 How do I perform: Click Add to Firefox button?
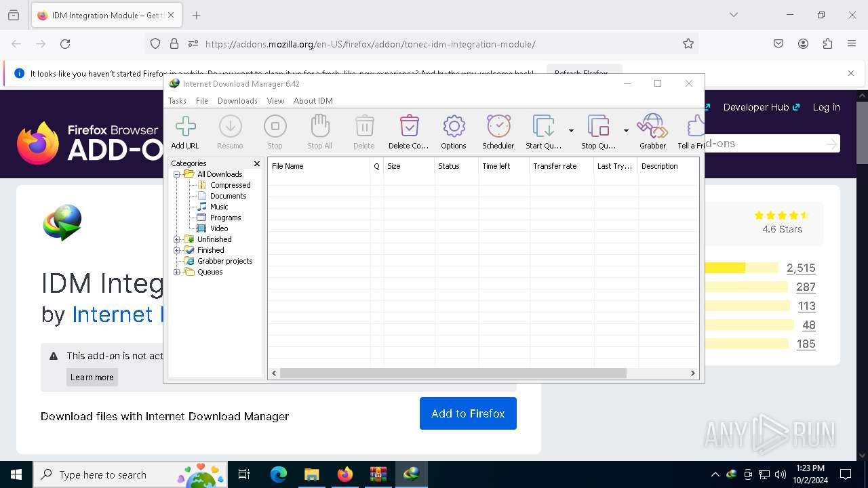[468, 413]
